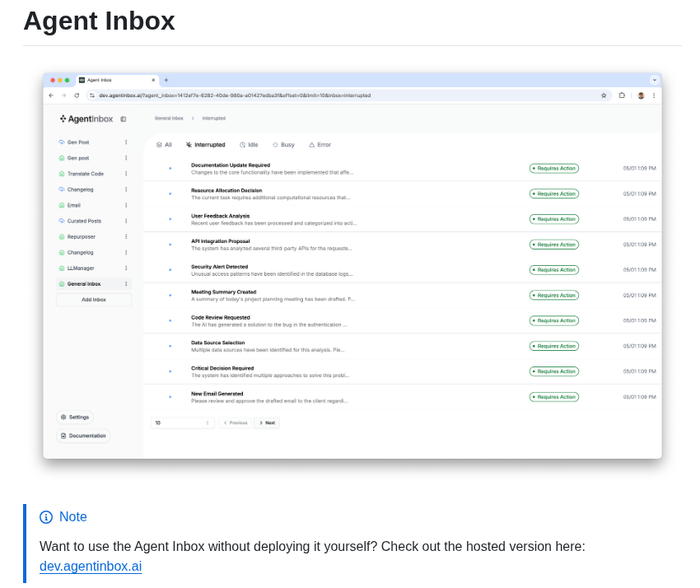Open the browser extensions puzzle icon
Screen dimensions: 700x588
tap(622, 96)
